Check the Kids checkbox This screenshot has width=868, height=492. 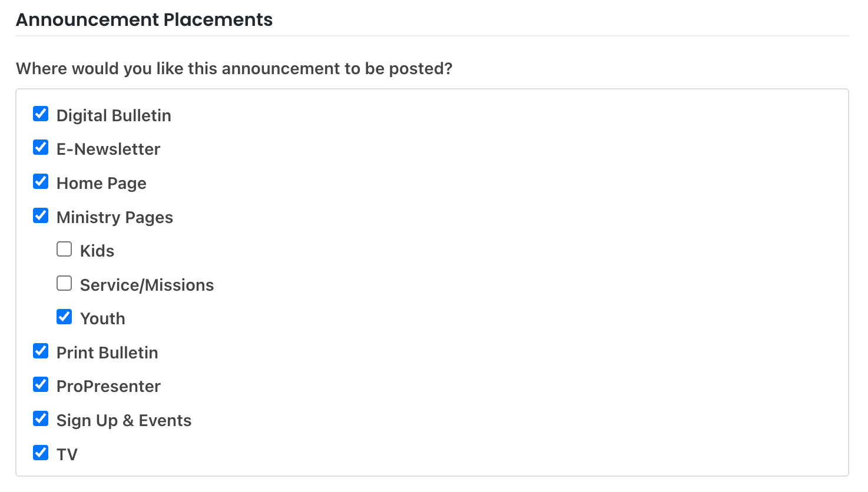(x=64, y=249)
